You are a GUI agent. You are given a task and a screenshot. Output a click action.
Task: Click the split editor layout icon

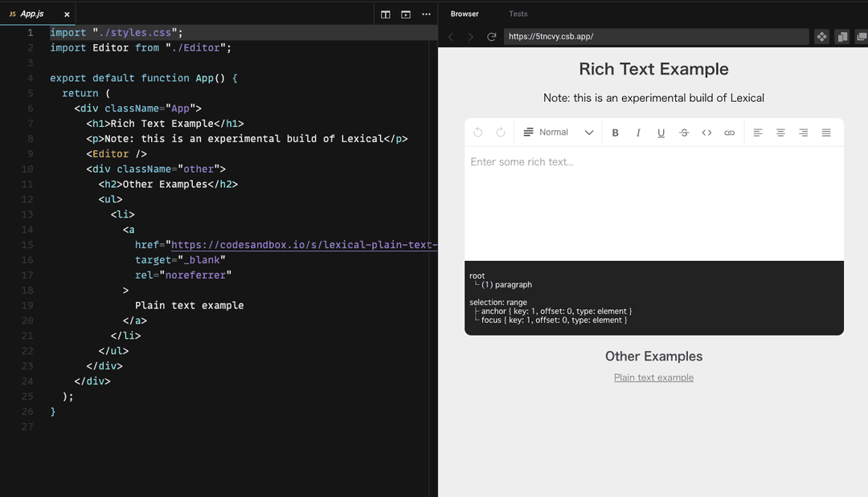click(386, 14)
